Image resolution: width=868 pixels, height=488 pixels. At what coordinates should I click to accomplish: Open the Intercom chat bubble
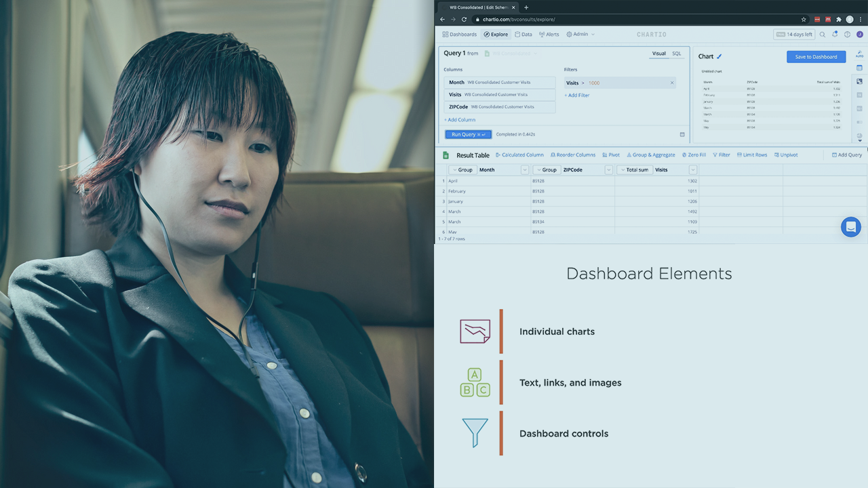(850, 227)
